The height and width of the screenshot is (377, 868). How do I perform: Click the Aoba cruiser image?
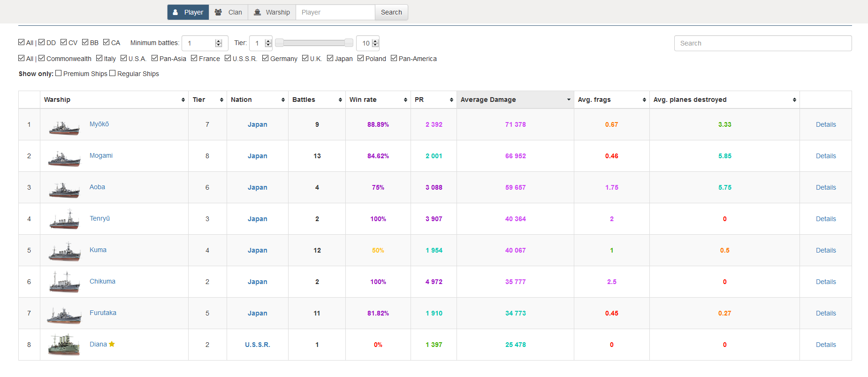coord(64,190)
